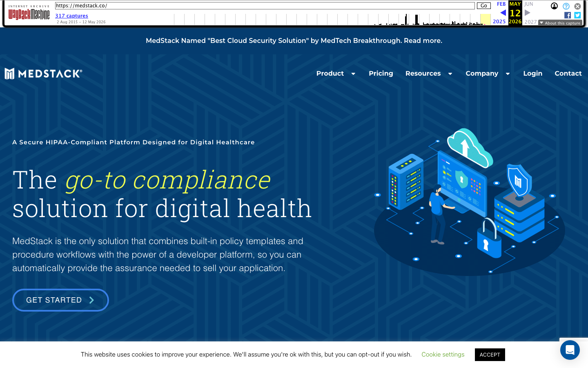
Task: Open the Company menu item
Action: coord(482,74)
